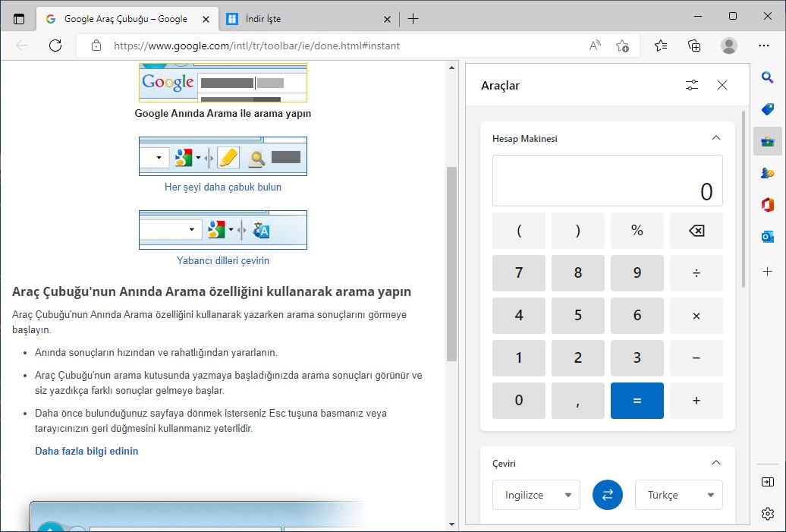
Task: Activate Read Aloud icon in address bar
Action: pos(595,46)
